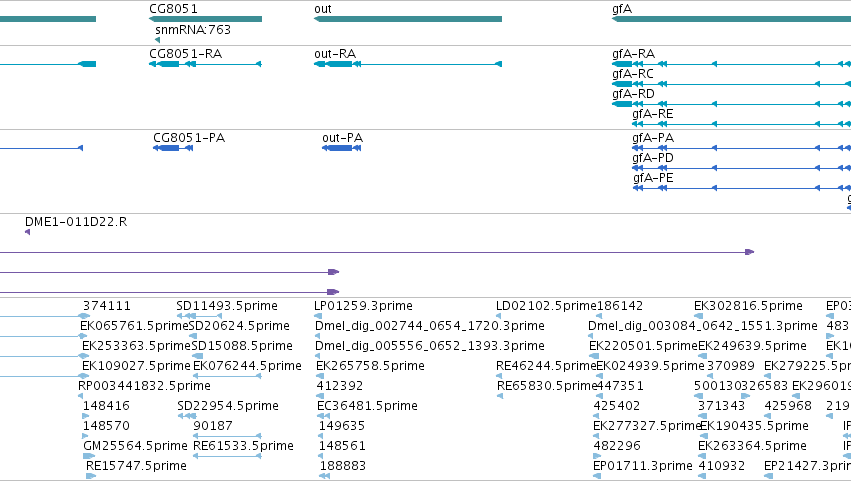Screen dimensions: 851x481
Task: Click the RE15747.5prime EST label
Action: [x=136, y=467]
